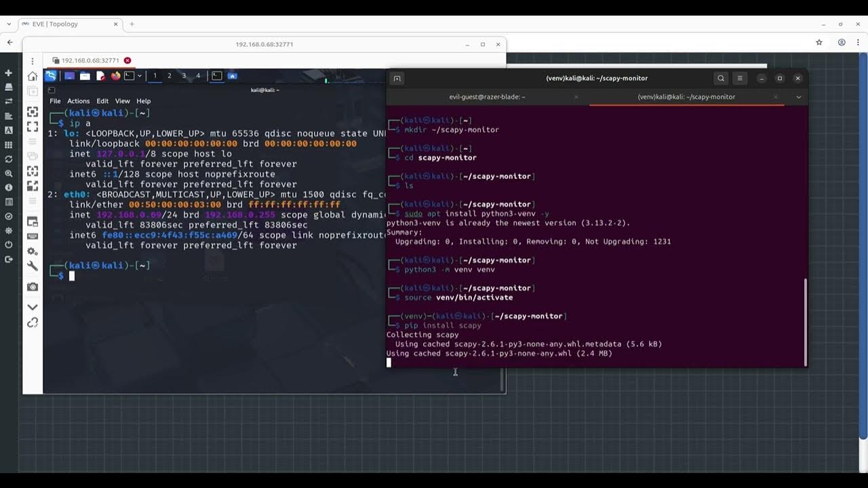Select the (venv)kali@kali scapy-monitor terminal tab

pos(686,97)
